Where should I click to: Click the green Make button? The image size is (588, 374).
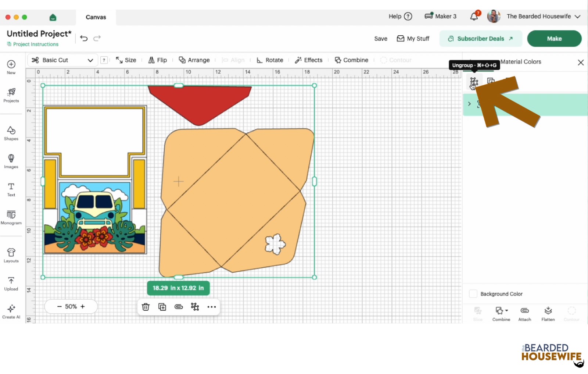[554, 39]
